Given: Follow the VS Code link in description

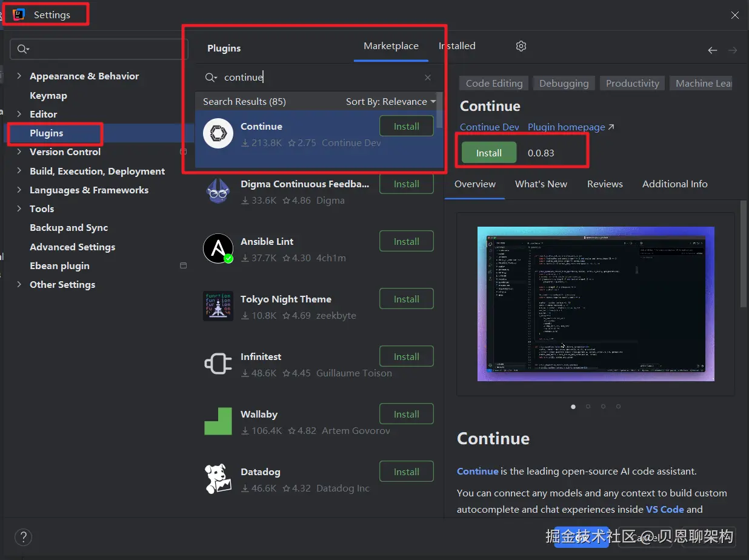Looking at the screenshot, I should pyautogui.click(x=665, y=510).
